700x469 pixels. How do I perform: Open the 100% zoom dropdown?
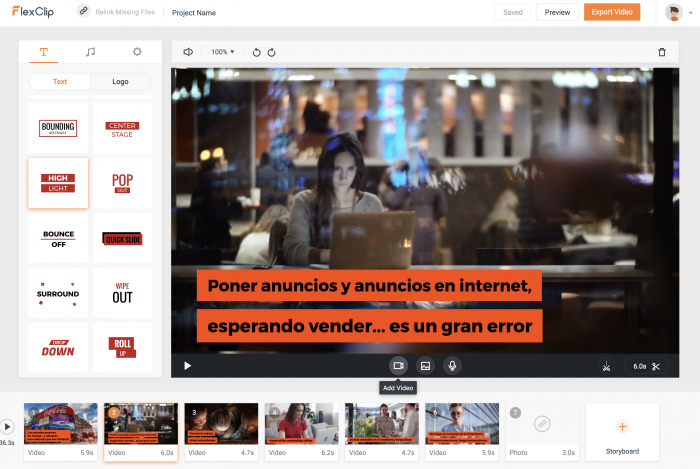[x=223, y=52]
